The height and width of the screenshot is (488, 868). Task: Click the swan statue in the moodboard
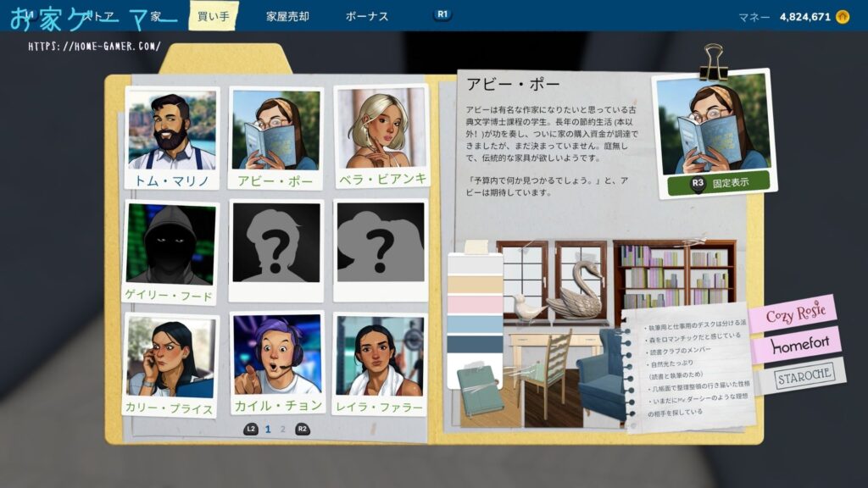pos(576,291)
